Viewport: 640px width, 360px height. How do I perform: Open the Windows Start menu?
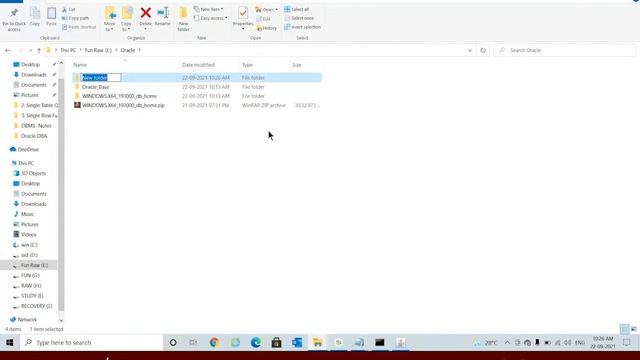(x=9, y=342)
